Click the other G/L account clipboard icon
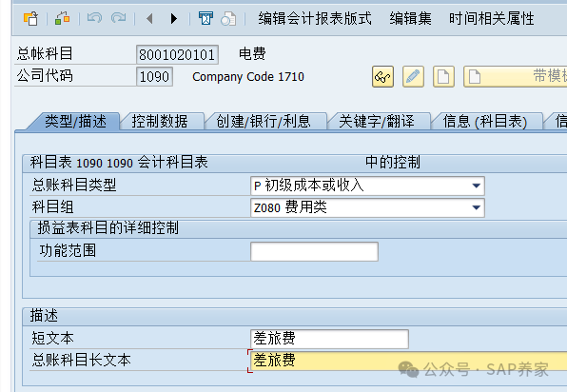The height and width of the screenshot is (392, 567). [x=30, y=18]
